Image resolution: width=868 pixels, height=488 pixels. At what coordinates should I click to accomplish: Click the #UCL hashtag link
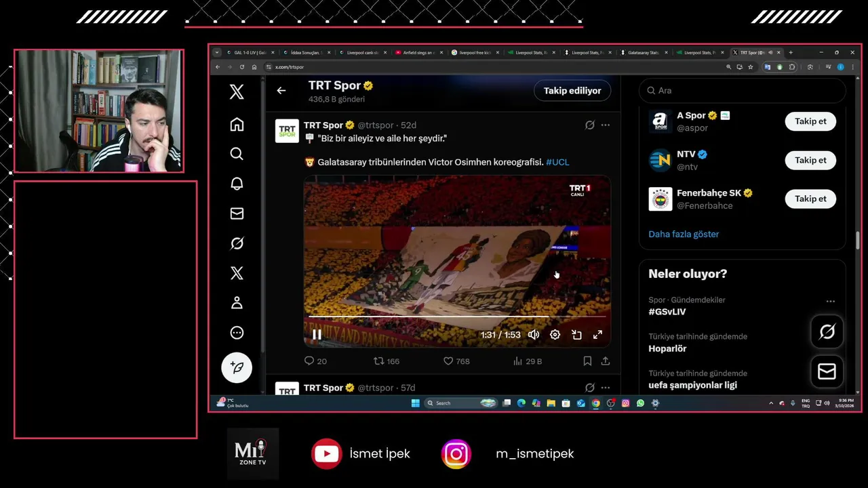(557, 163)
